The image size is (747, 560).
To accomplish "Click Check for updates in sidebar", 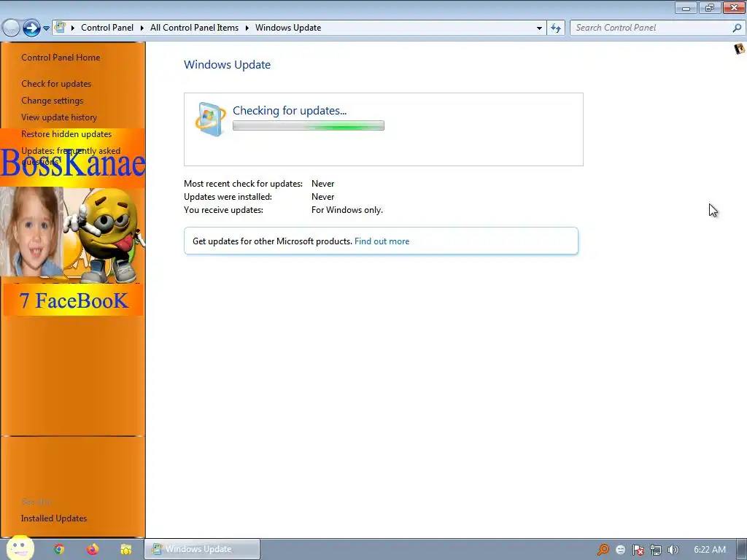I will [x=56, y=83].
